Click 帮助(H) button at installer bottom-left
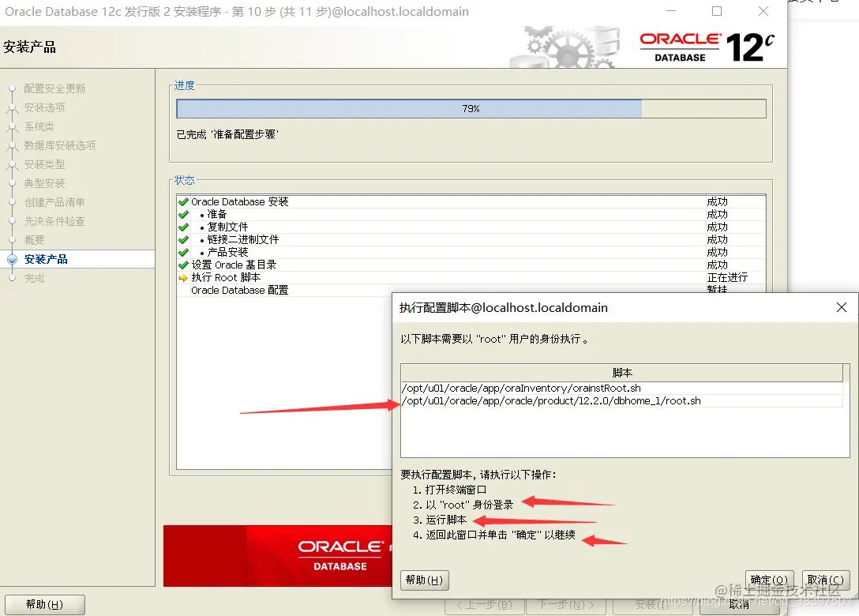This screenshot has width=859, height=616. [x=45, y=604]
